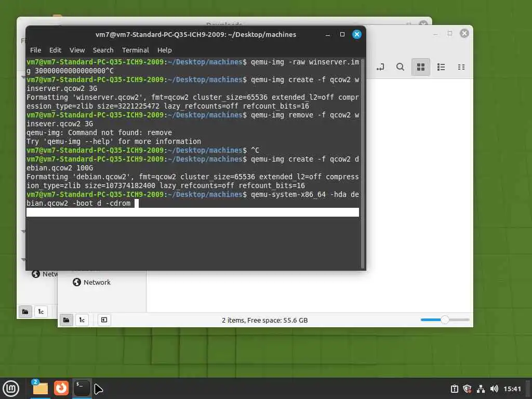Viewport: 532px width, 399px height.
Task: Switch file manager to icon view
Action: [421, 67]
